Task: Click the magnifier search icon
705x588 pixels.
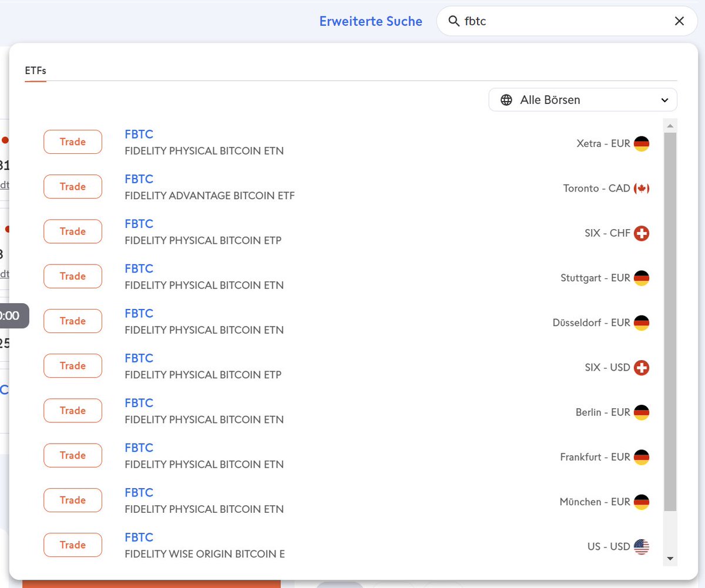Action: [454, 21]
